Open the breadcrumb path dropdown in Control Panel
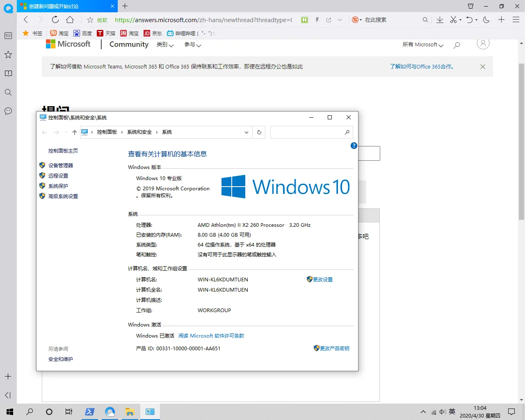This screenshot has height=420, width=525. click(247, 132)
